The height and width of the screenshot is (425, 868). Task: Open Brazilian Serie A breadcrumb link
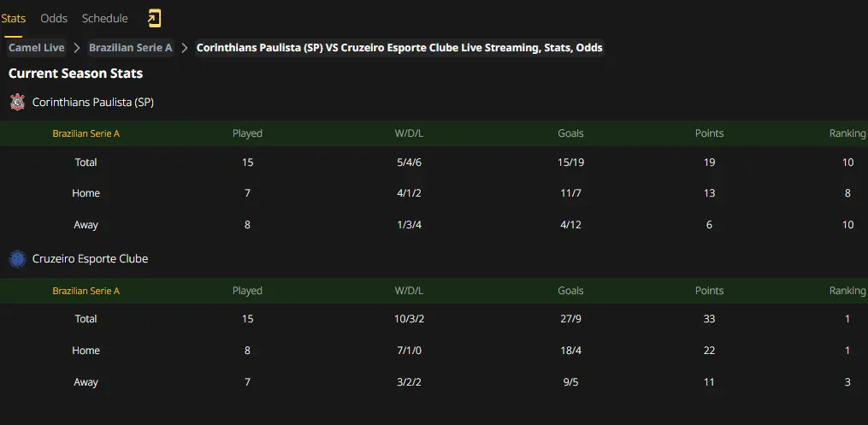pos(131,48)
